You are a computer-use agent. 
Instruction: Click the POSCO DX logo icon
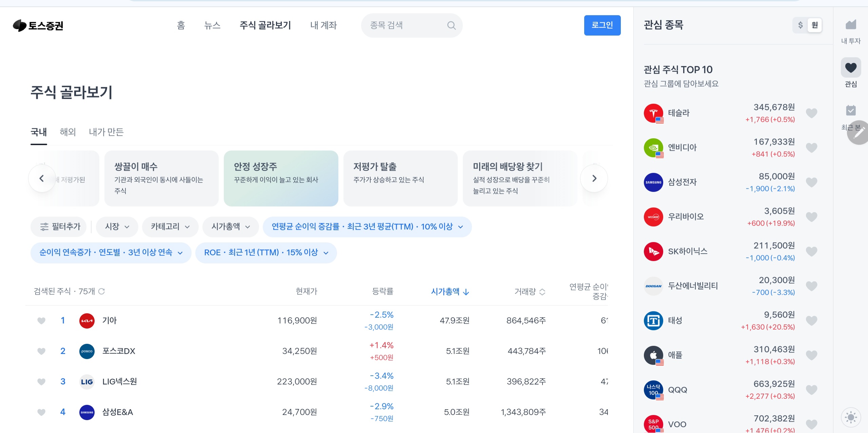coord(87,351)
